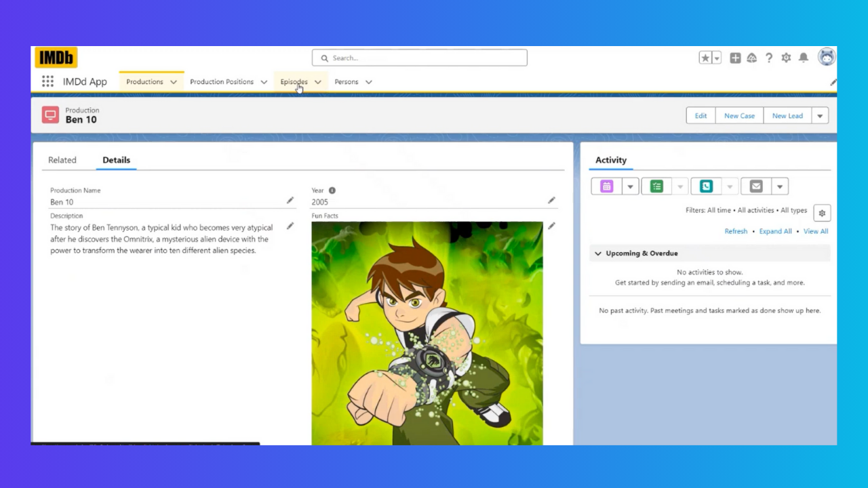The width and height of the screenshot is (868, 488).
Task: Open the Persons navigation tab
Action: (346, 82)
